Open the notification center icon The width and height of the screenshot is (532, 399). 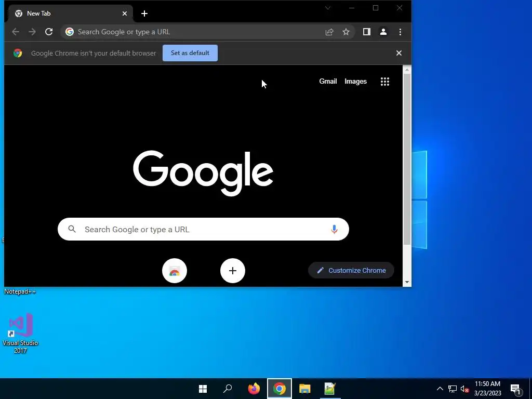515,389
